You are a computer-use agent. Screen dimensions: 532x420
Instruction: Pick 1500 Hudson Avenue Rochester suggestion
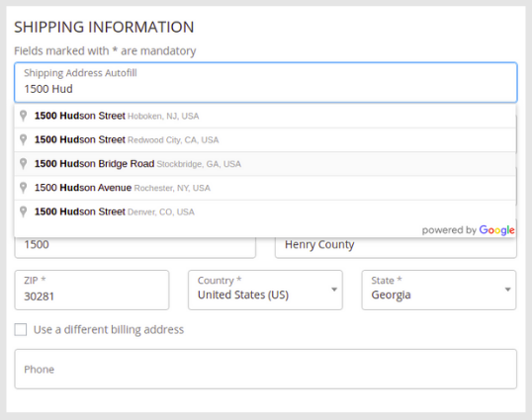pyautogui.click(x=265, y=188)
